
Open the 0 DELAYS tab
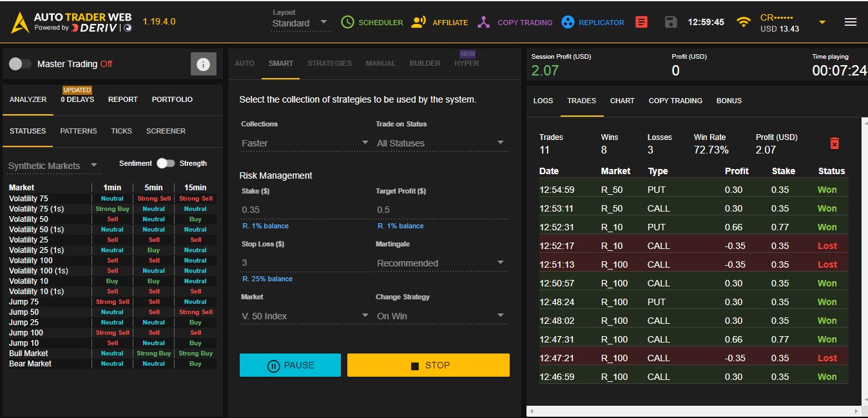(77, 99)
